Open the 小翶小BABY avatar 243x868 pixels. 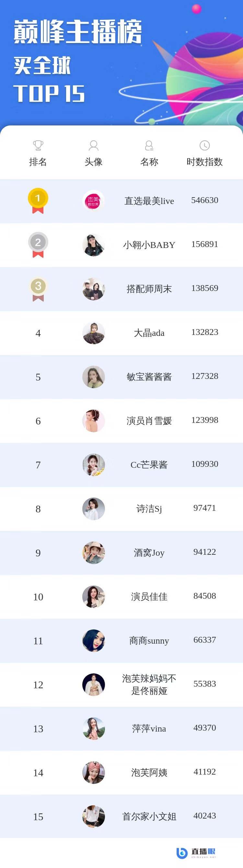94,245
